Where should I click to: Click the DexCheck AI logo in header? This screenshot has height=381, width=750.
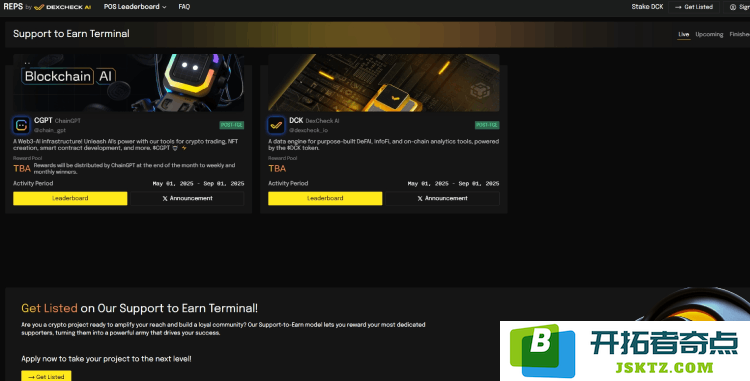tap(63, 7)
